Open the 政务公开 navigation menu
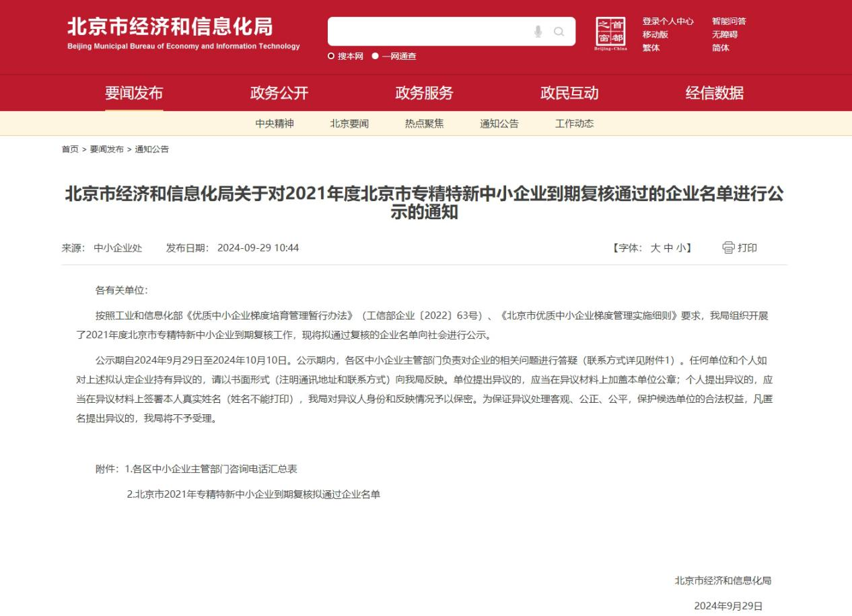Viewport: 852px width, 616px height. point(279,93)
